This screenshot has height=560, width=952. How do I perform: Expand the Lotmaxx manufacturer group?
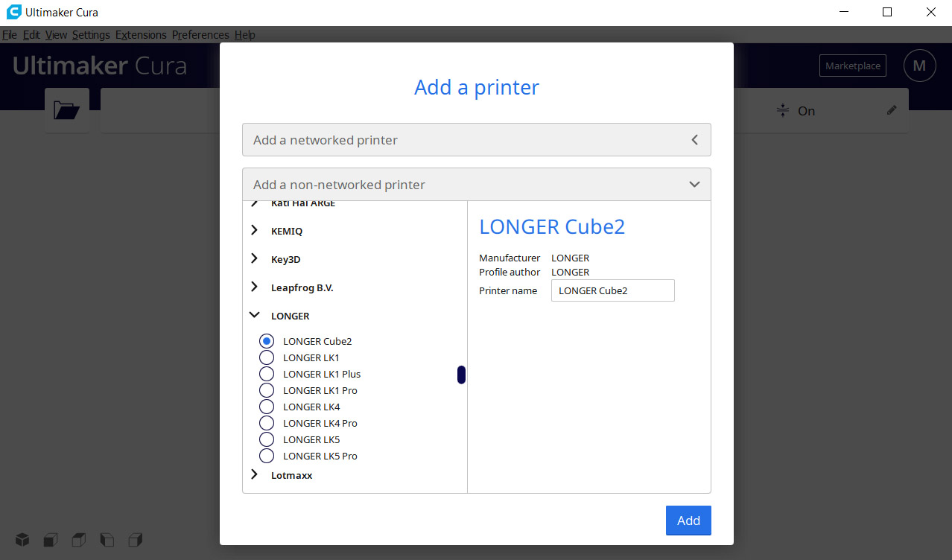pyautogui.click(x=254, y=474)
